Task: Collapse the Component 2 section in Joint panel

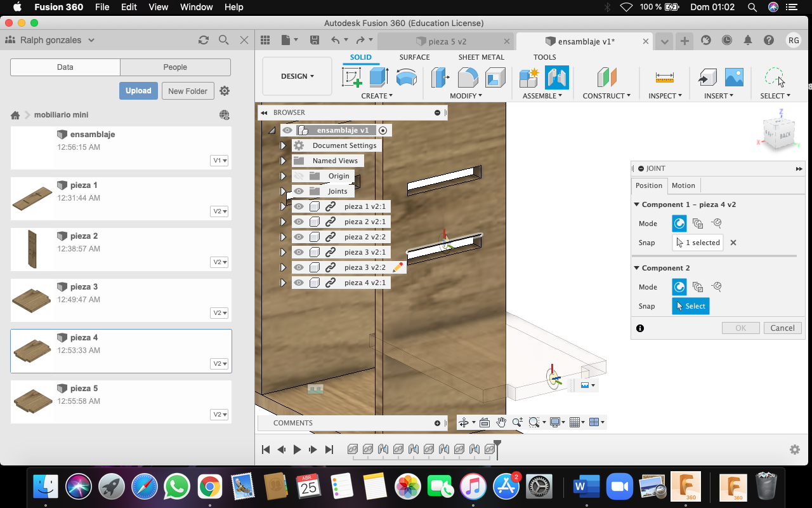Action: click(x=637, y=268)
